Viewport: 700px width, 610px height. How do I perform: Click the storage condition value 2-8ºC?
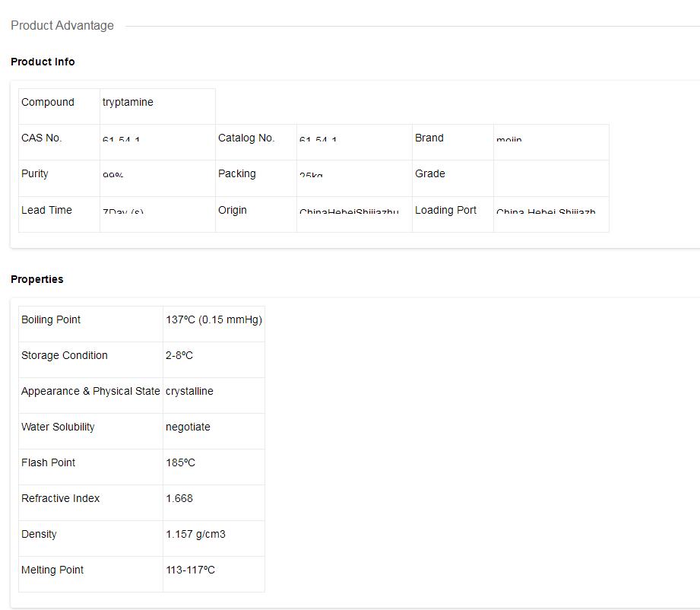click(x=179, y=355)
